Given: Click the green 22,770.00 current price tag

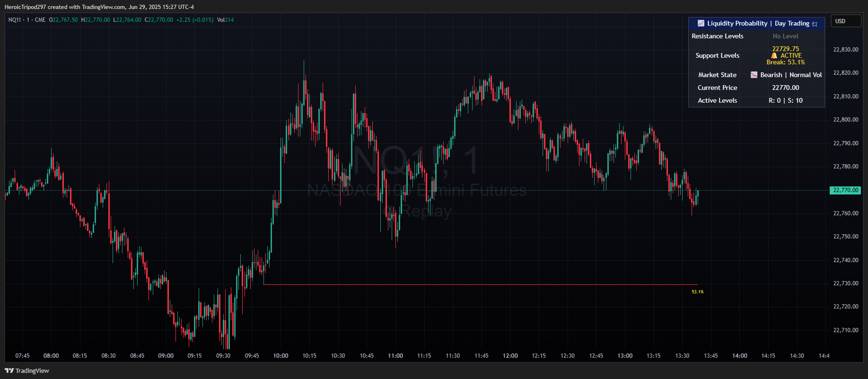Looking at the screenshot, I should click(845, 190).
